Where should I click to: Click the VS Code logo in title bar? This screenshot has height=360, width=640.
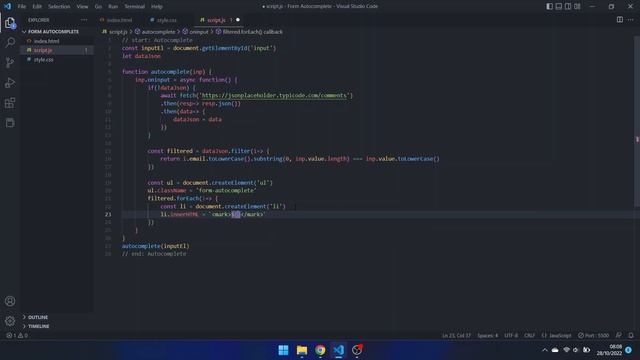click(7, 6)
